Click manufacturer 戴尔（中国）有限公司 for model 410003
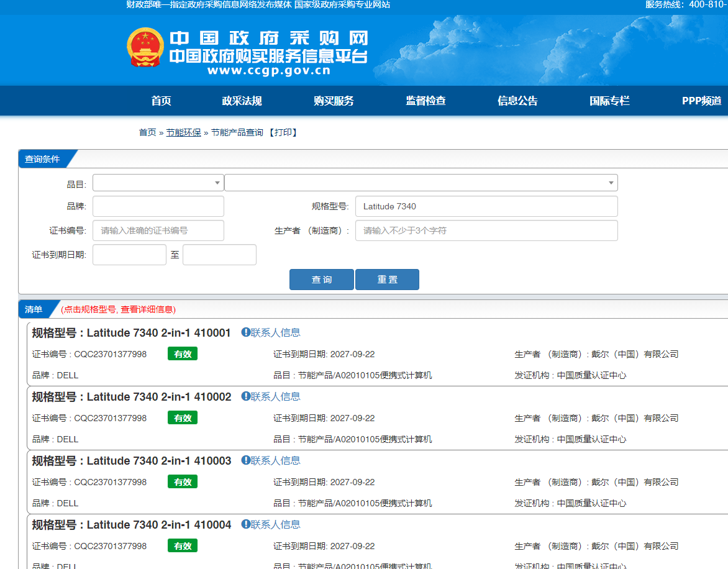Image resolution: width=728 pixels, height=569 pixels. click(635, 482)
